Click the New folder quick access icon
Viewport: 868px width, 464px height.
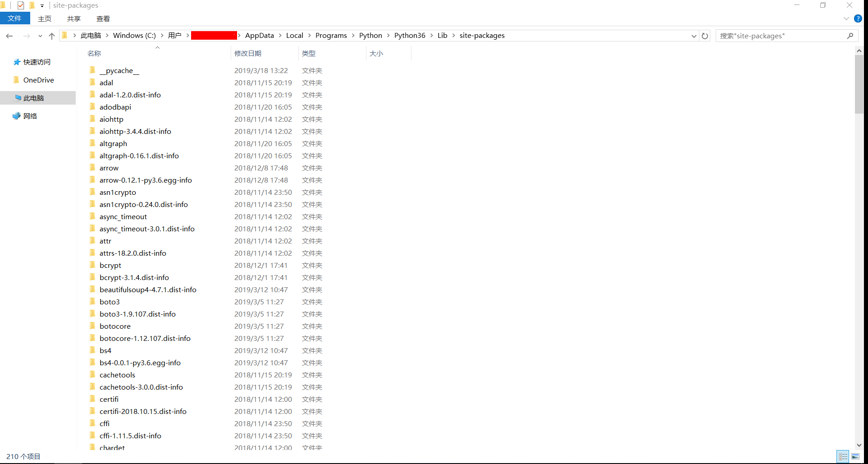(x=32, y=5)
